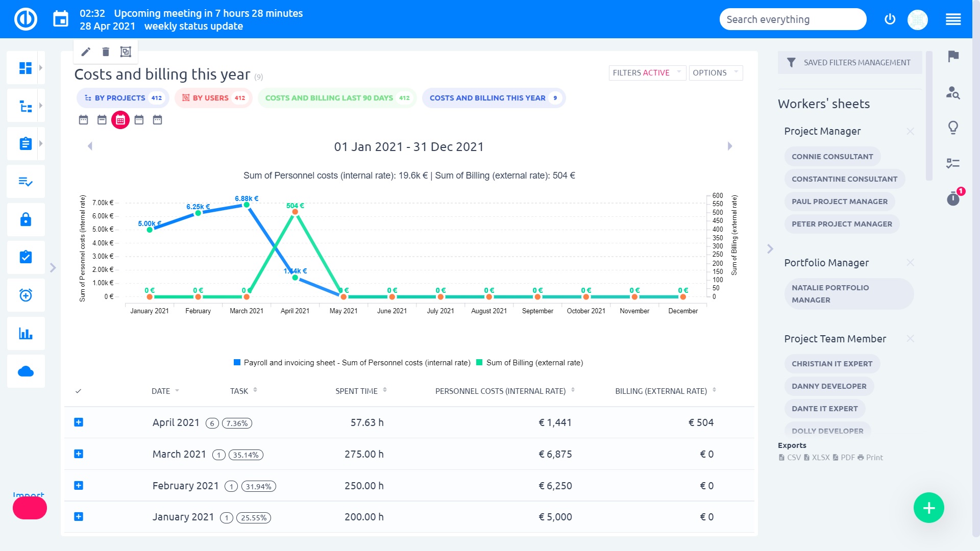Switch to By Users tab
This screenshot has height=551, width=980.
pos(213,98)
